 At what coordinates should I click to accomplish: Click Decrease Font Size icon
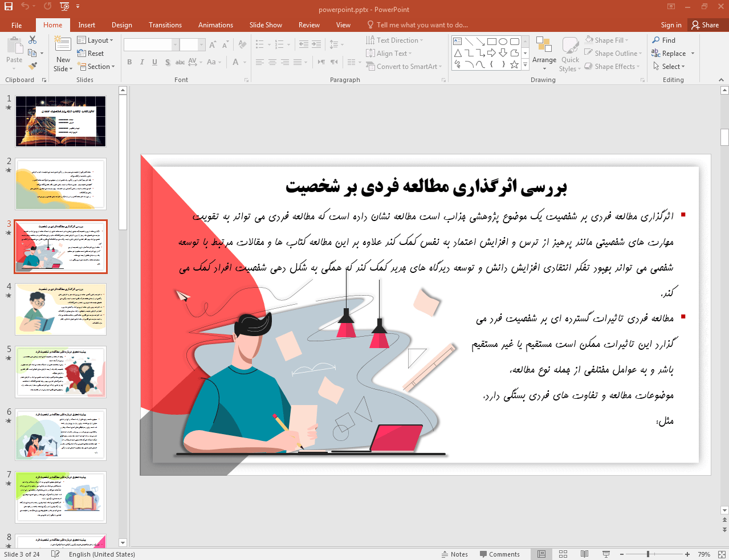click(226, 44)
